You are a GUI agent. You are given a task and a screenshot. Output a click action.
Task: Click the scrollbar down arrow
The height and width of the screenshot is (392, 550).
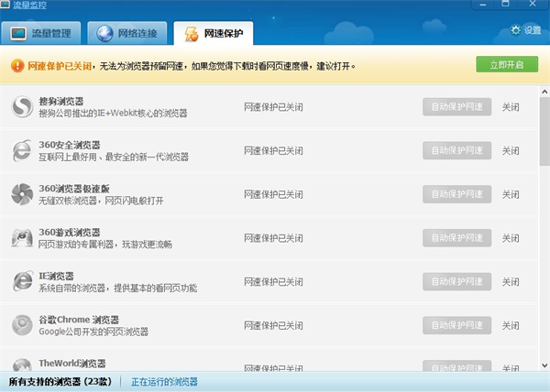(544, 365)
